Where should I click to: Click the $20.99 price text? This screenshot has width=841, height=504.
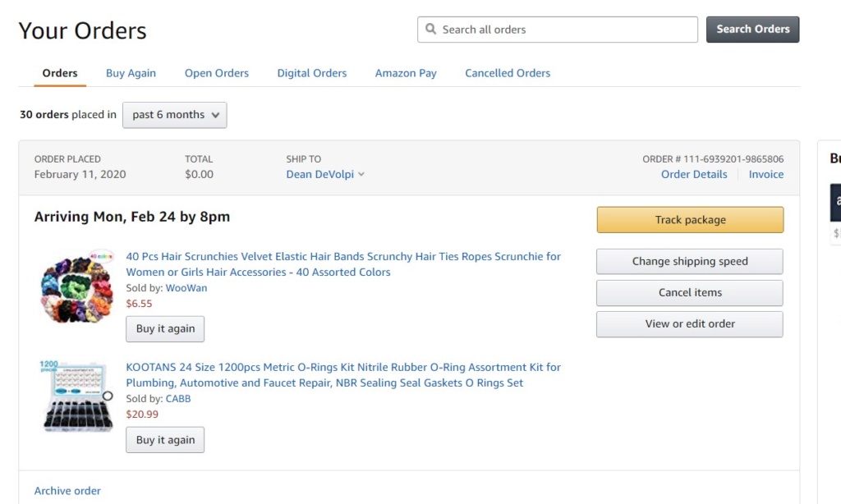click(x=142, y=414)
